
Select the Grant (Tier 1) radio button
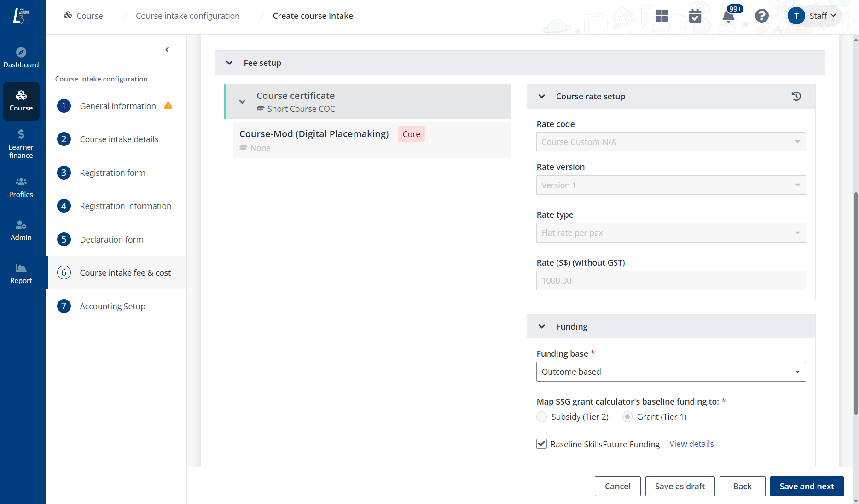[627, 417]
